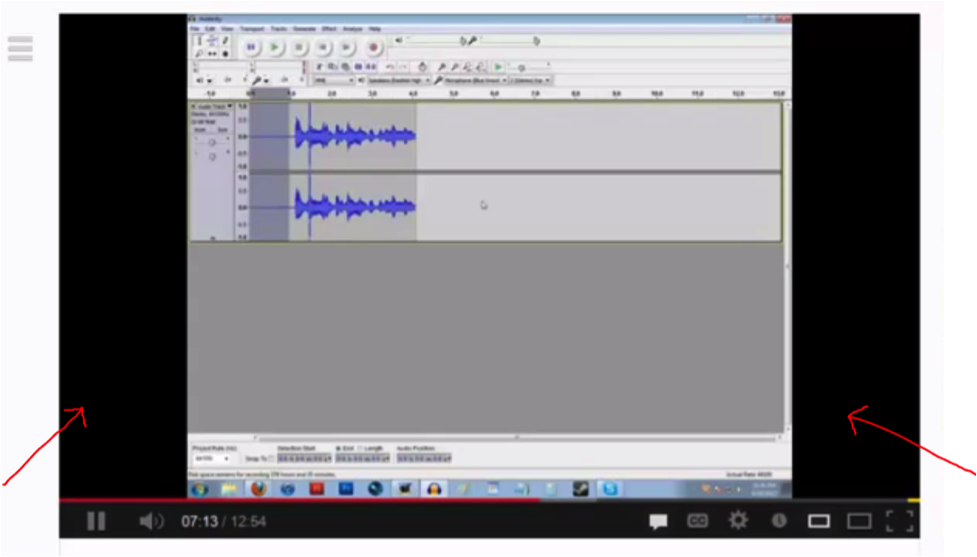Open the Speakers output device dropdown
Screen dimensions: 977x557
click(x=399, y=80)
